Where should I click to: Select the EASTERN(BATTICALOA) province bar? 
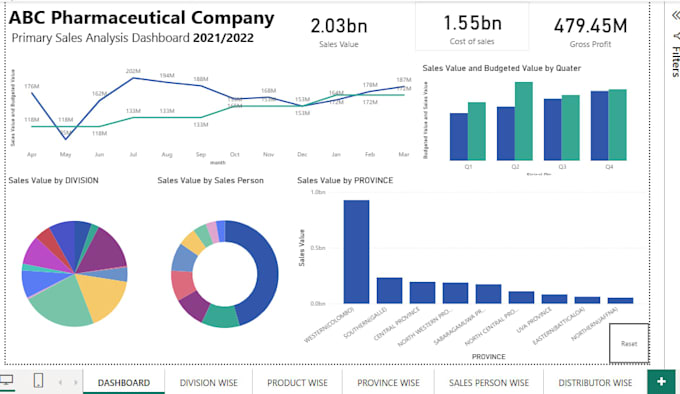pos(587,300)
